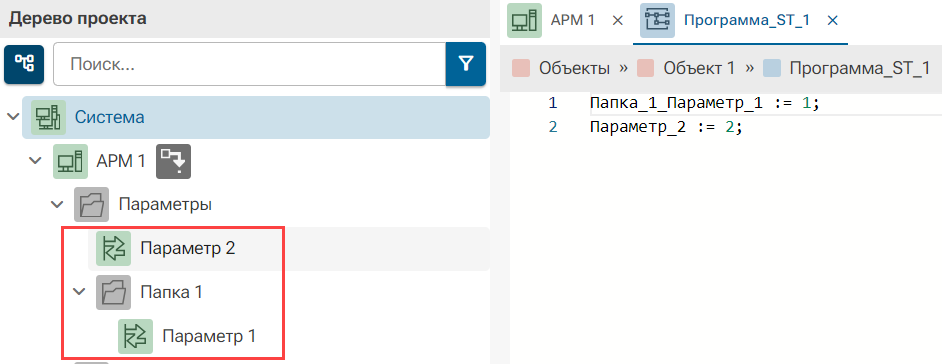Click the tree view mode icon button

[24, 64]
